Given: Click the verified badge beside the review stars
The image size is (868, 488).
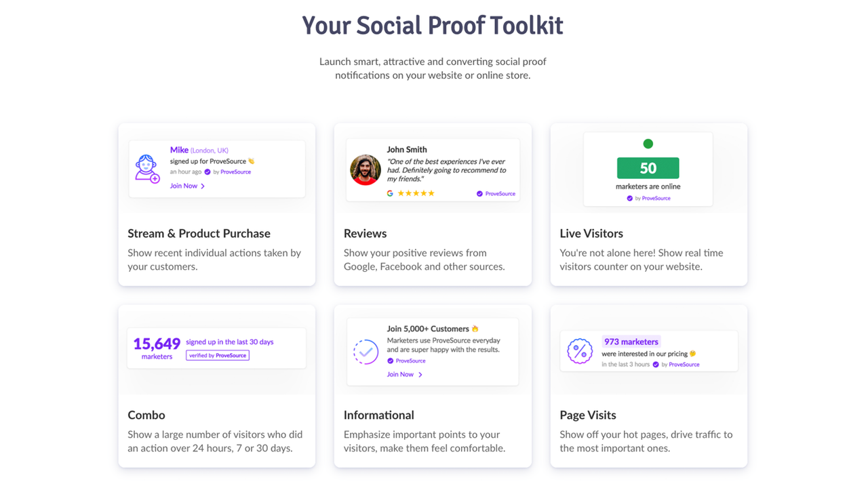Looking at the screenshot, I should tap(479, 194).
